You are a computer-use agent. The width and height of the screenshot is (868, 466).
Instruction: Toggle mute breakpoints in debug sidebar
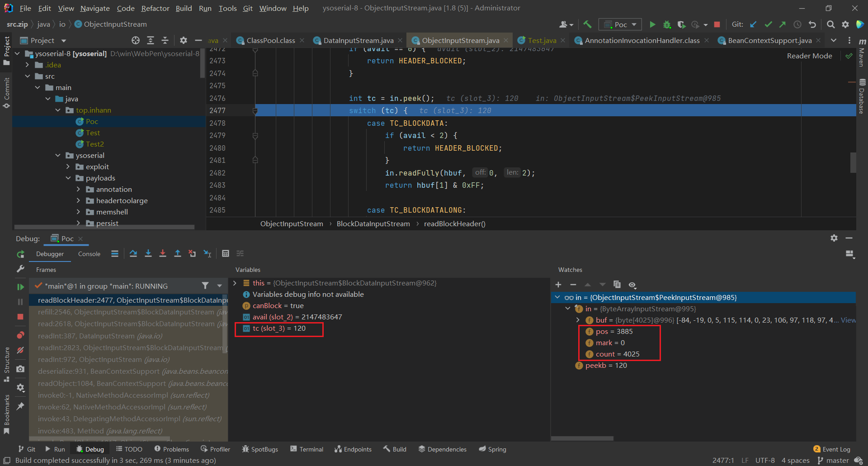(x=20, y=350)
